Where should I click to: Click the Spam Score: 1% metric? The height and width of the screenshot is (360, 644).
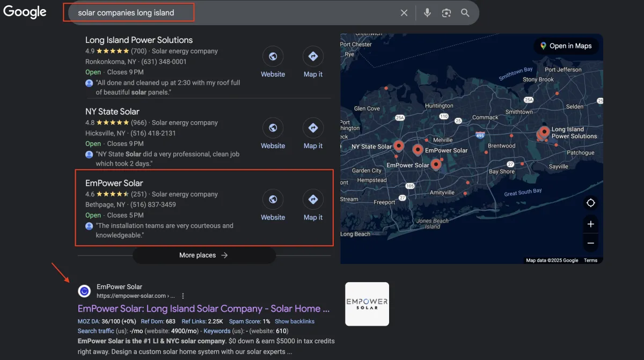250,321
